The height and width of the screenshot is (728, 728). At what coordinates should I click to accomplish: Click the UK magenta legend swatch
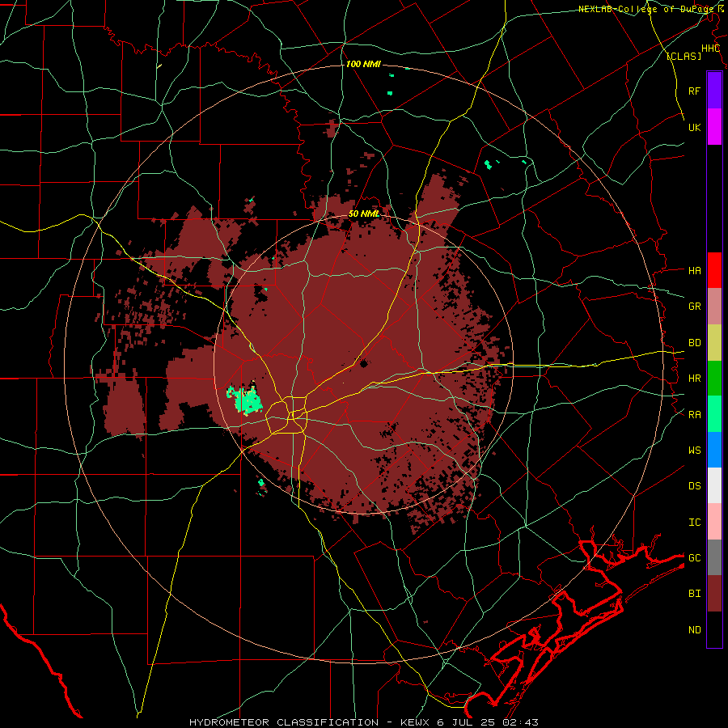[x=714, y=127]
